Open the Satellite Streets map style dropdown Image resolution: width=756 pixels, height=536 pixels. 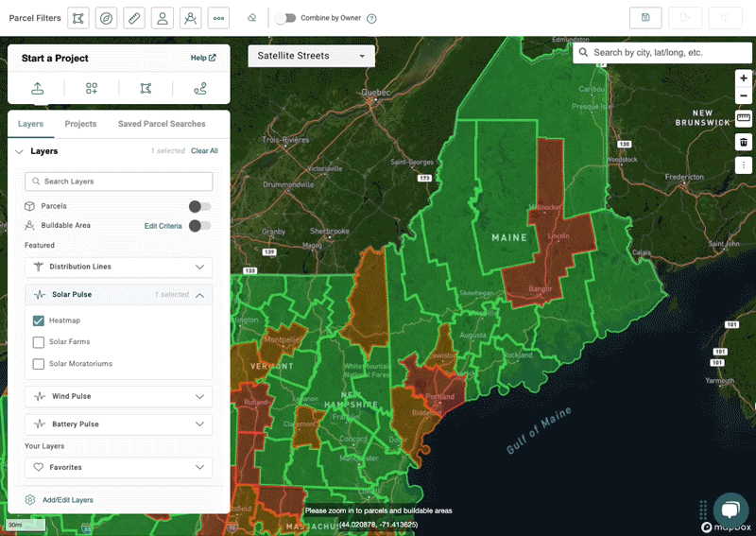(x=311, y=56)
